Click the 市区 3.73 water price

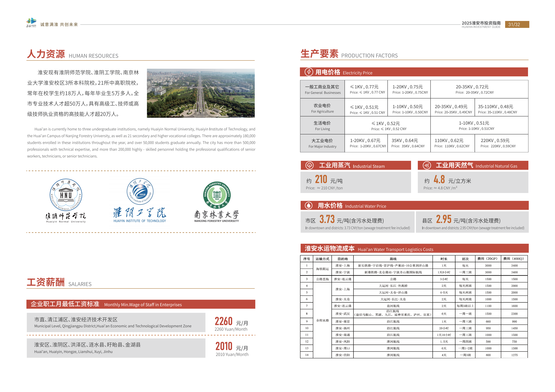[x=345, y=220]
